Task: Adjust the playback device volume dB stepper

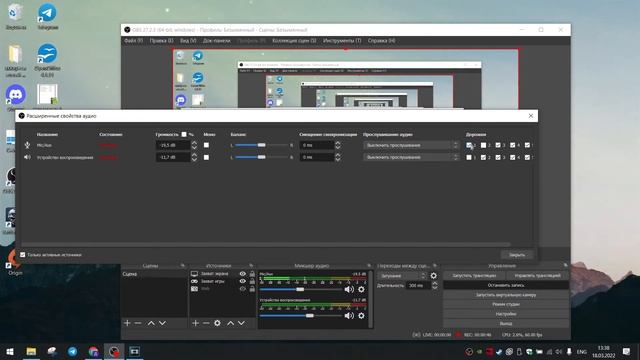Action: pos(194,157)
